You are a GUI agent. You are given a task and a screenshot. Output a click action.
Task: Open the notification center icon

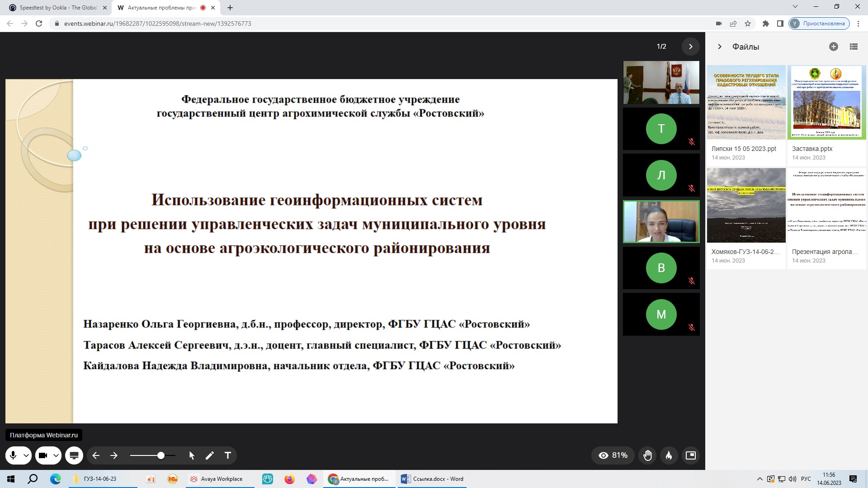853,479
